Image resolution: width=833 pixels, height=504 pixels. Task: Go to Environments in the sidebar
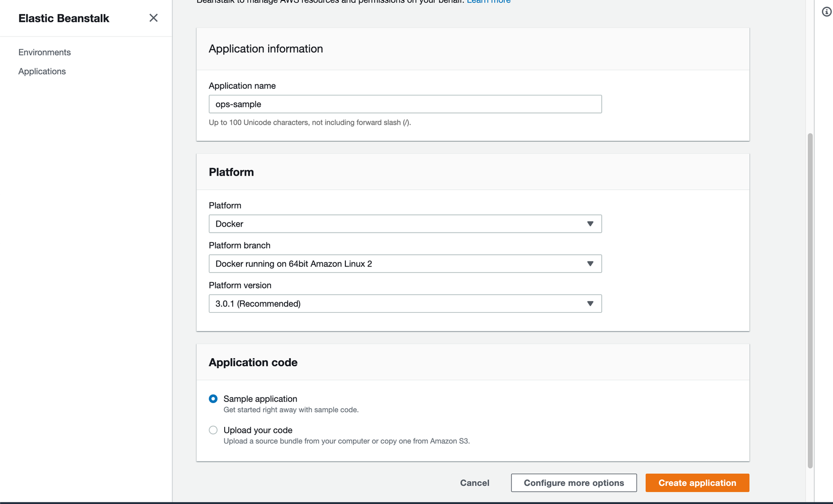pyautogui.click(x=44, y=52)
